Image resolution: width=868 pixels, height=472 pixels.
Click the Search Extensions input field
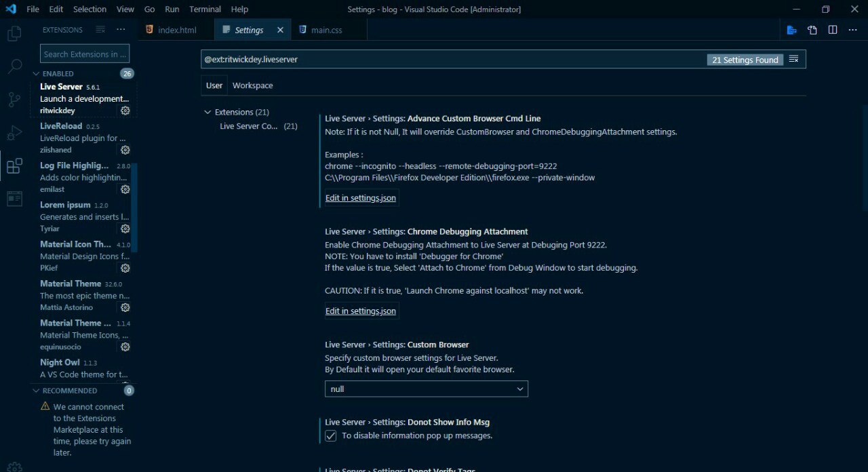(85, 54)
